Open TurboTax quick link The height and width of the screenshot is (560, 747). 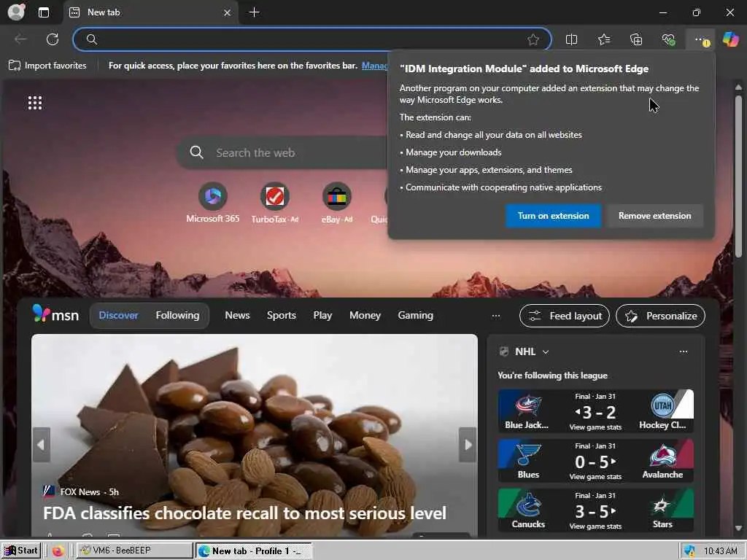tap(275, 203)
